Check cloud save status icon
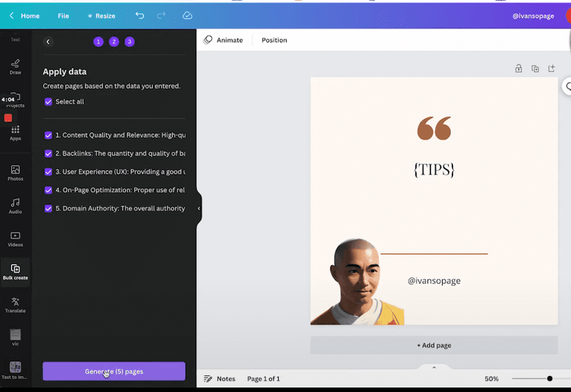571x392 pixels. coord(187,15)
